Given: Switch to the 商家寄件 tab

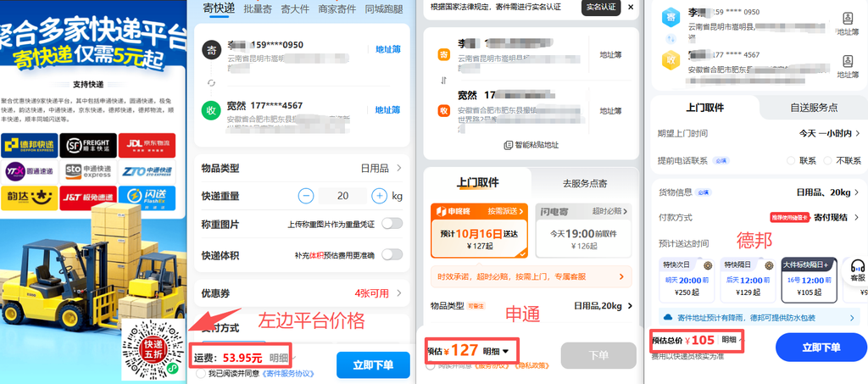Looking at the screenshot, I should 337,8.
